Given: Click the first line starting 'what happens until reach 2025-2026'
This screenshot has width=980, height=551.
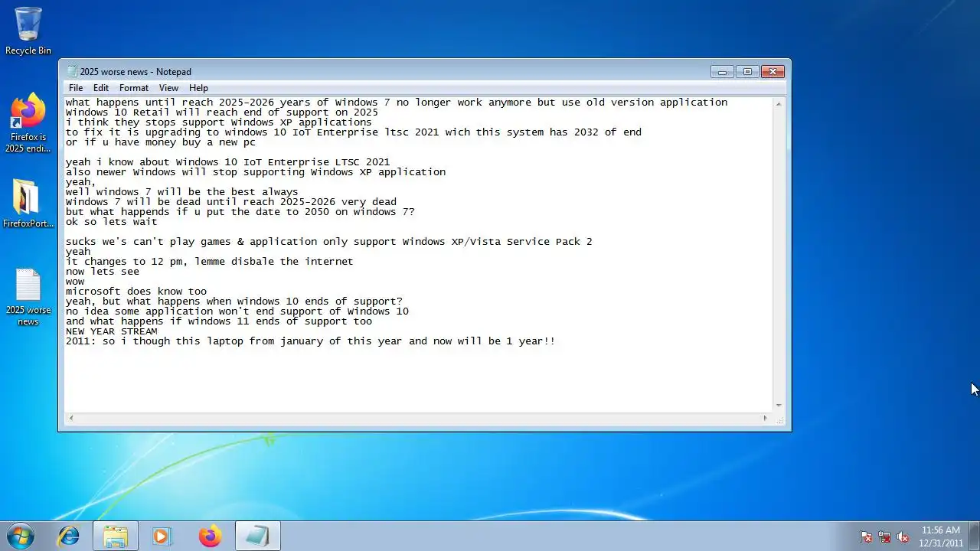Looking at the screenshot, I should tap(397, 103).
